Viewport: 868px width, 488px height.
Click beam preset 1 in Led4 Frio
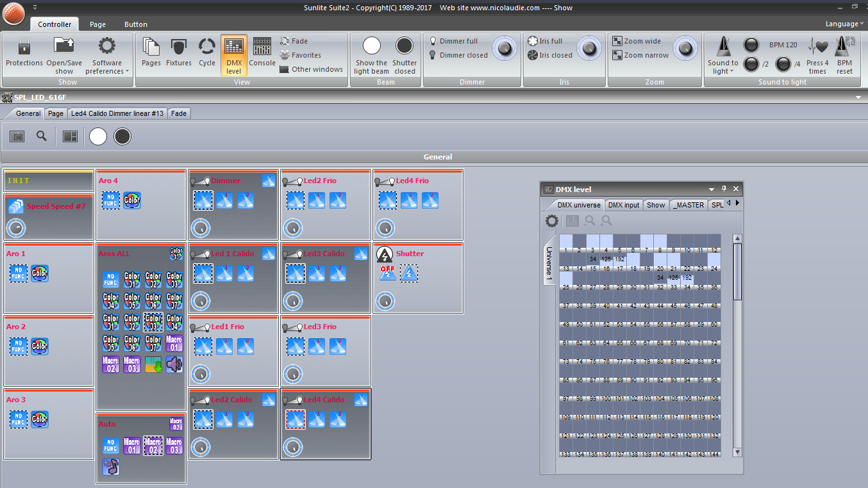pyautogui.click(x=409, y=200)
